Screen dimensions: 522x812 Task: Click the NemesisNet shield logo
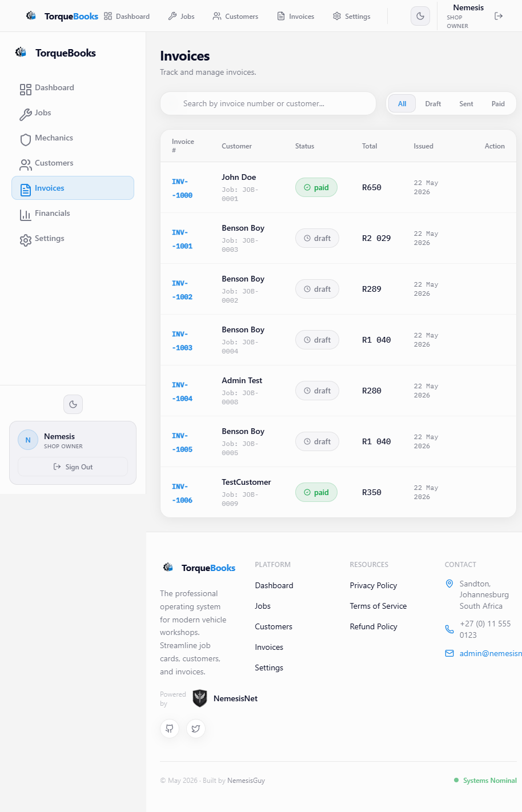200,698
